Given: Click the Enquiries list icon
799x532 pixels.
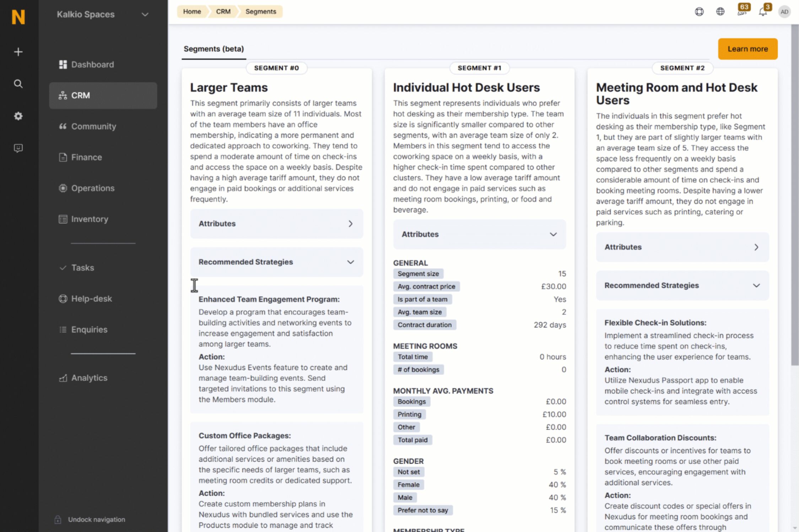Looking at the screenshot, I should point(63,329).
